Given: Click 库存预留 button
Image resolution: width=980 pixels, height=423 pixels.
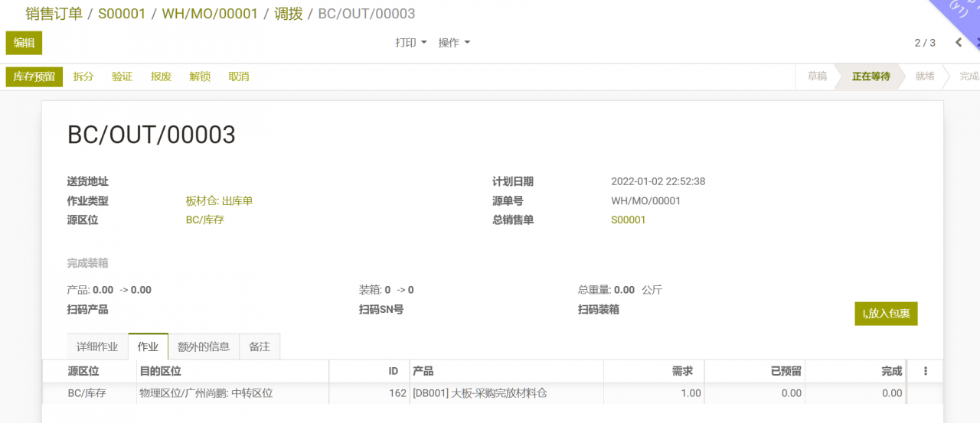Looking at the screenshot, I should [x=34, y=76].
